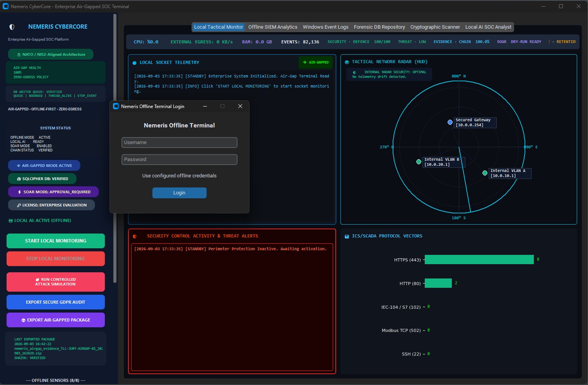Click the Internal VLAN A [10.0.10.1] label
The image size is (588, 385).
tap(510, 173)
